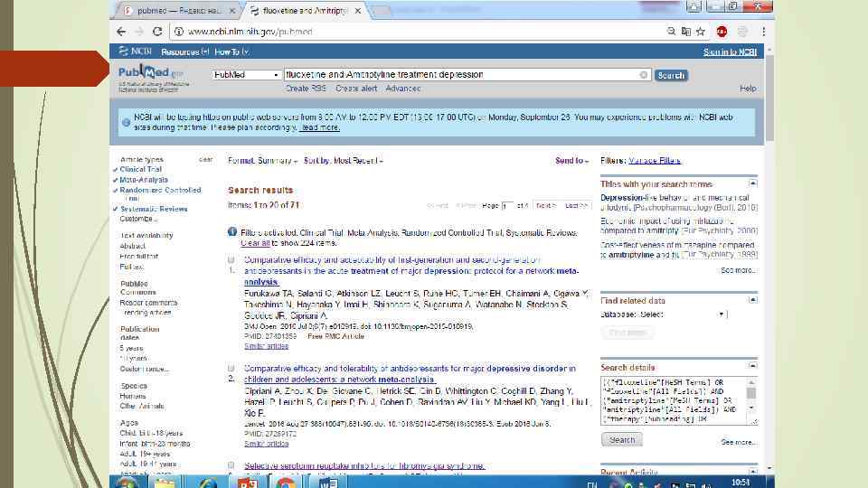The image size is (868, 488).
Task: Open the Find related data Database select
Action: coord(684,314)
